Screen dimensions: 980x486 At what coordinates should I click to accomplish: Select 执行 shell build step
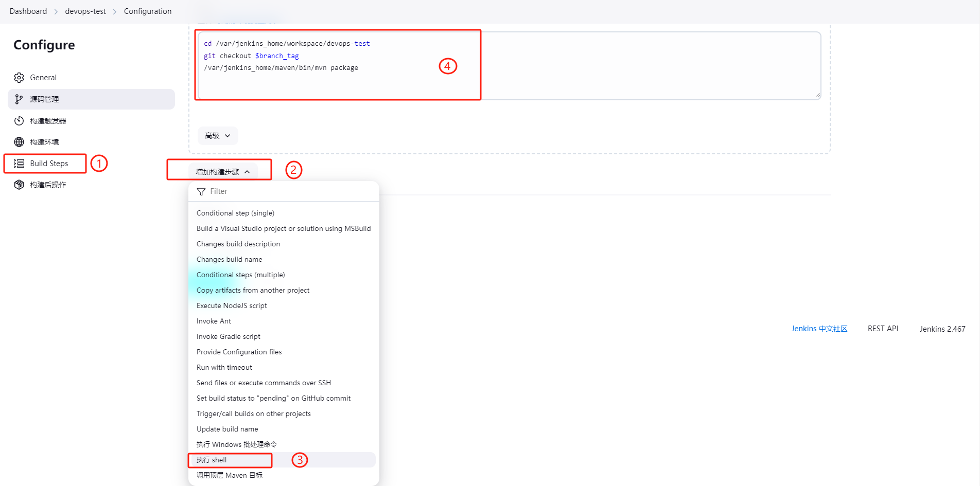(284, 460)
